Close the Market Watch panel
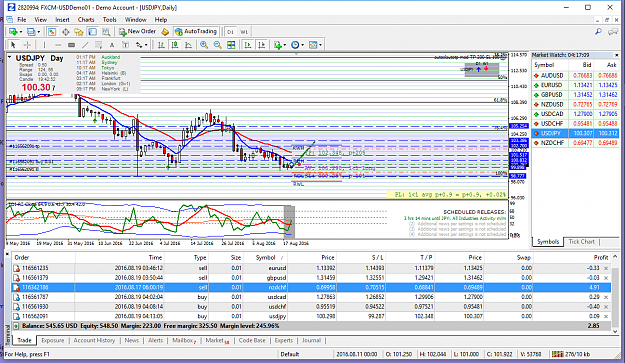 (x=616, y=55)
